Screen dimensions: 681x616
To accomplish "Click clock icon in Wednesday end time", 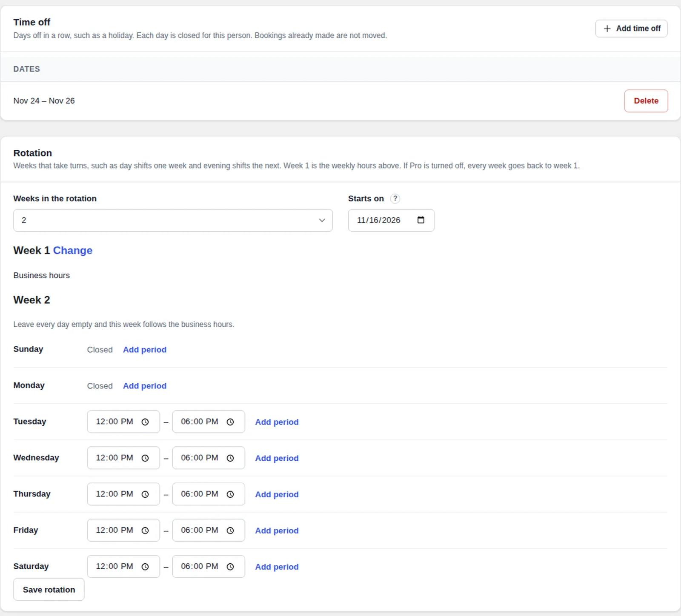I will 230,458.
